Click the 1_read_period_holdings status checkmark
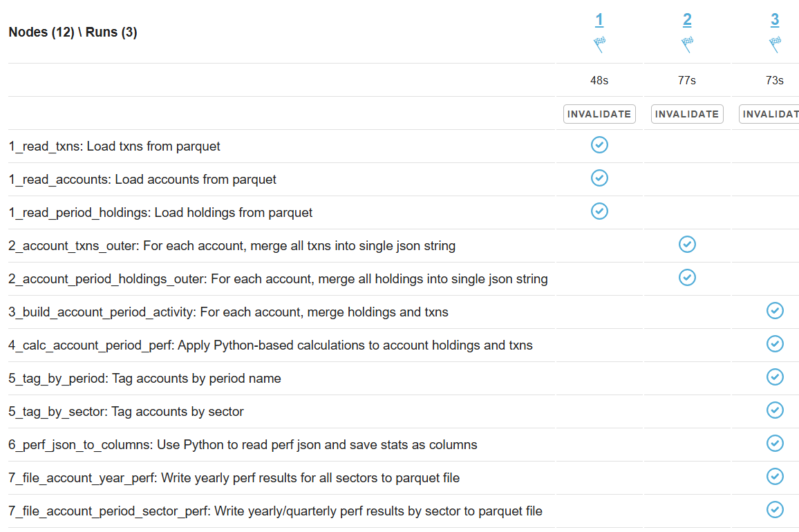799x532 pixels. pos(599,211)
